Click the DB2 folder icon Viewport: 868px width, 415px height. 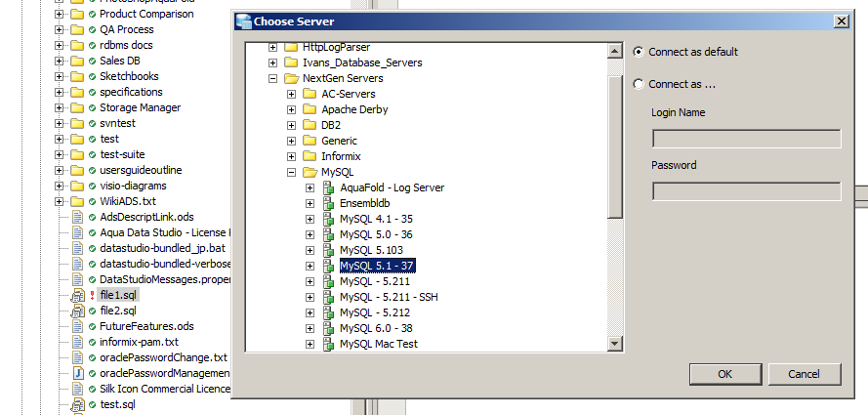tap(310, 125)
